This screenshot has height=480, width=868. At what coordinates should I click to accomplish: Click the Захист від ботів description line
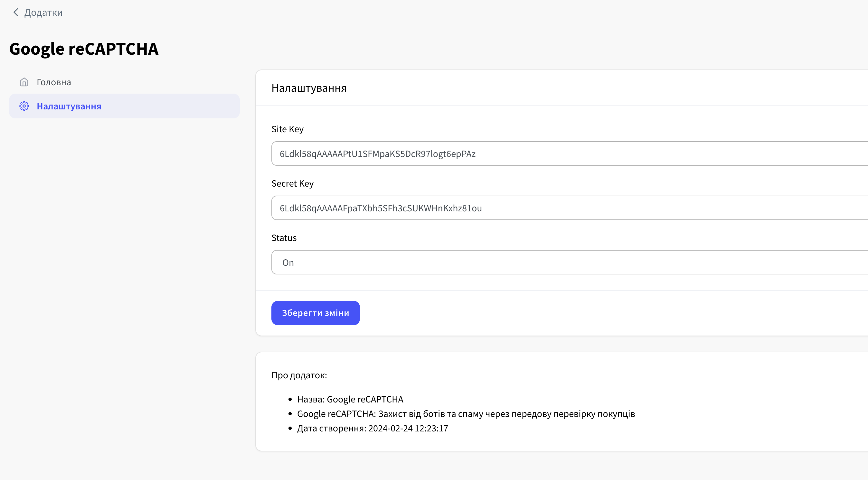[466, 414]
